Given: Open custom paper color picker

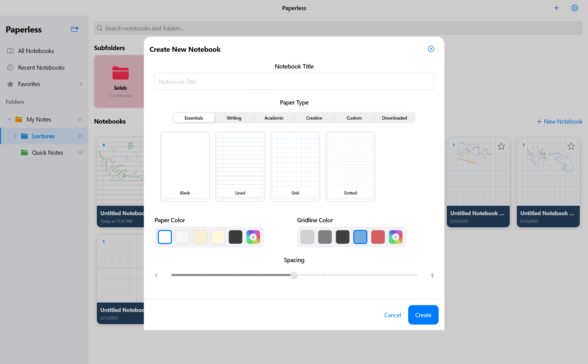Looking at the screenshot, I should pos(253,237).
